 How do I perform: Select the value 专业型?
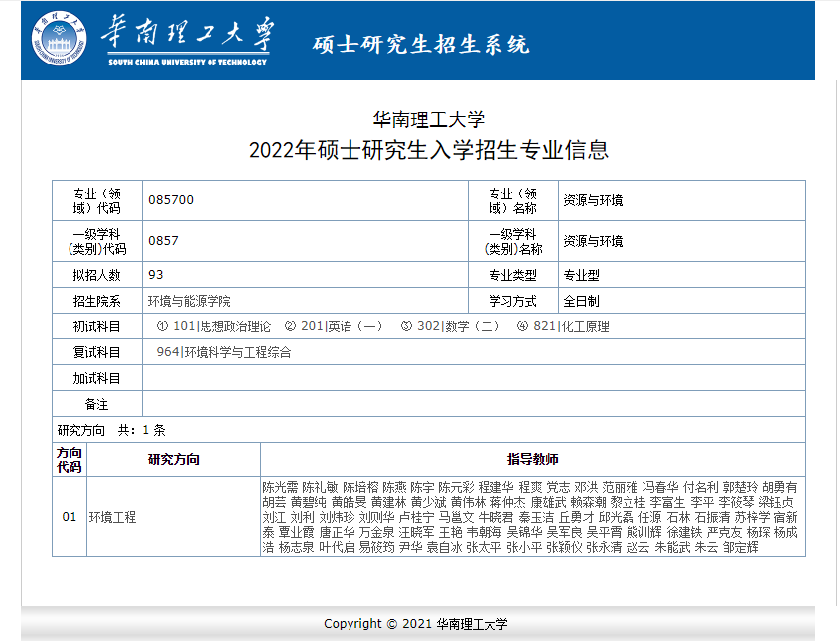tap(581, 275)
